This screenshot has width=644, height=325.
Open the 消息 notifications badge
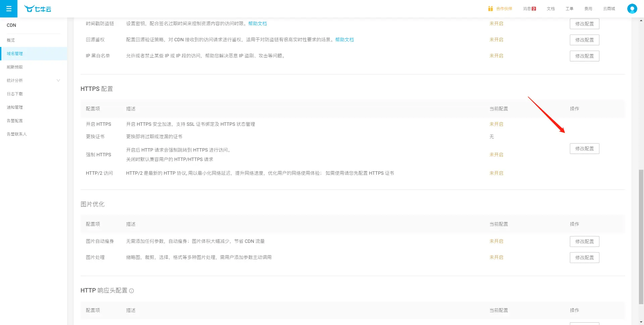point(534,9)
